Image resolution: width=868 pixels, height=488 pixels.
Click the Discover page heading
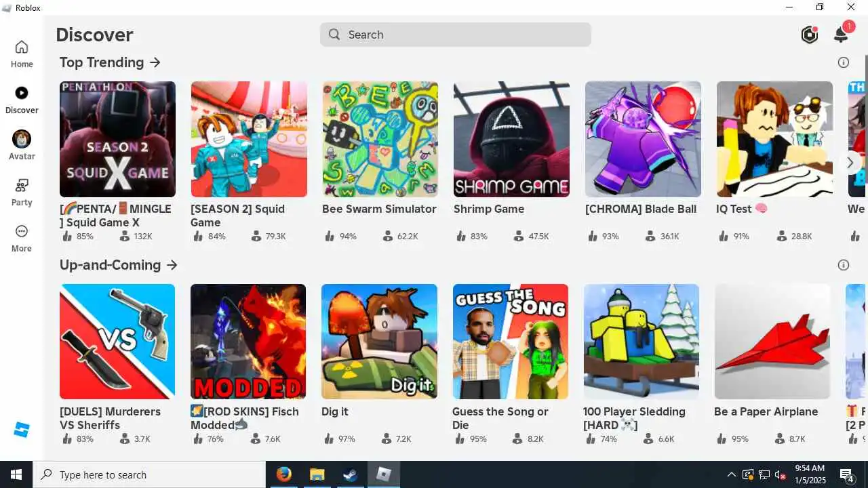coord(94,35)
